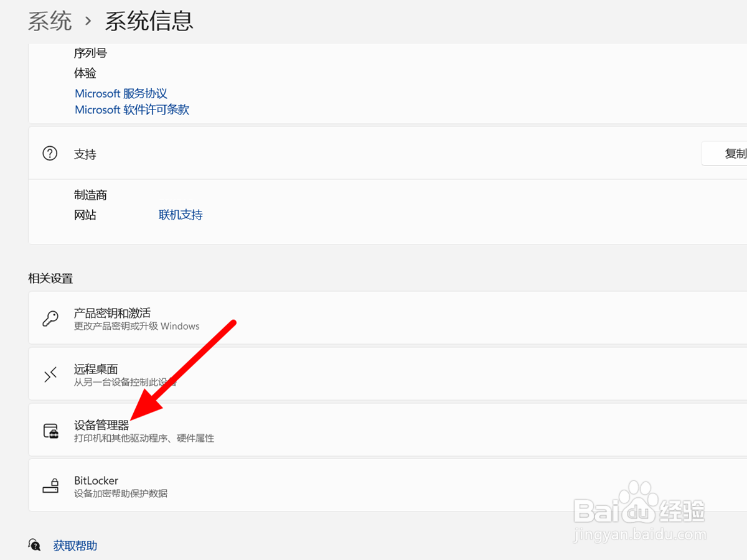Click the 设备管理器 printer-driver icon
The image size is (747, 560).
coord(50,429)
